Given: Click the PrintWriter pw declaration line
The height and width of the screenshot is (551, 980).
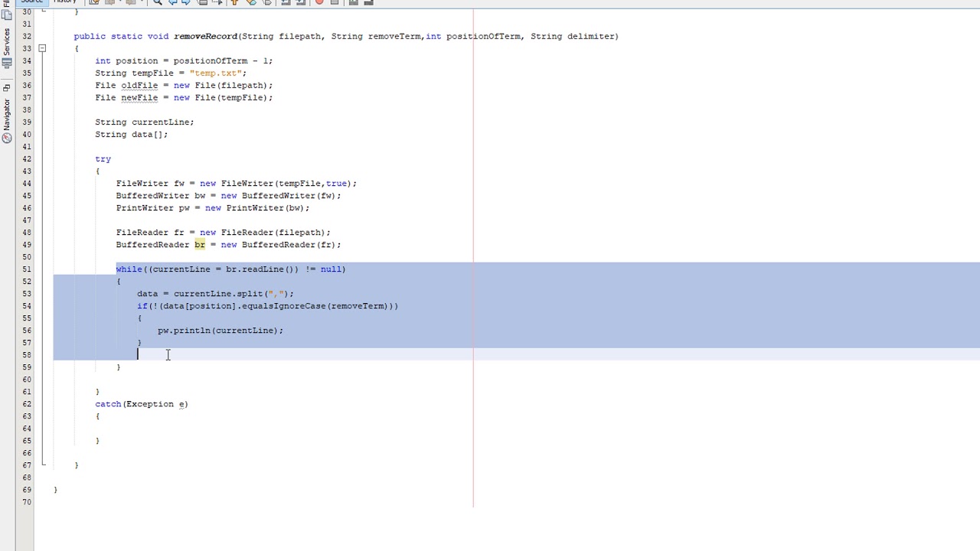Looking at the screenshot, I should [213, 207].
